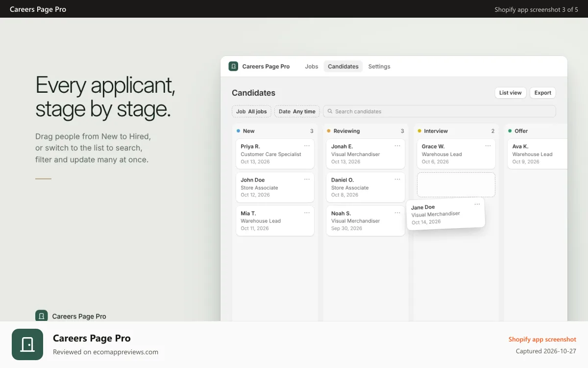Image resolution: width=588 pixels, height=368 pixels.
Task: Click the small Careers Page Pro logo under tagline
Action: [x=41, y=316]
